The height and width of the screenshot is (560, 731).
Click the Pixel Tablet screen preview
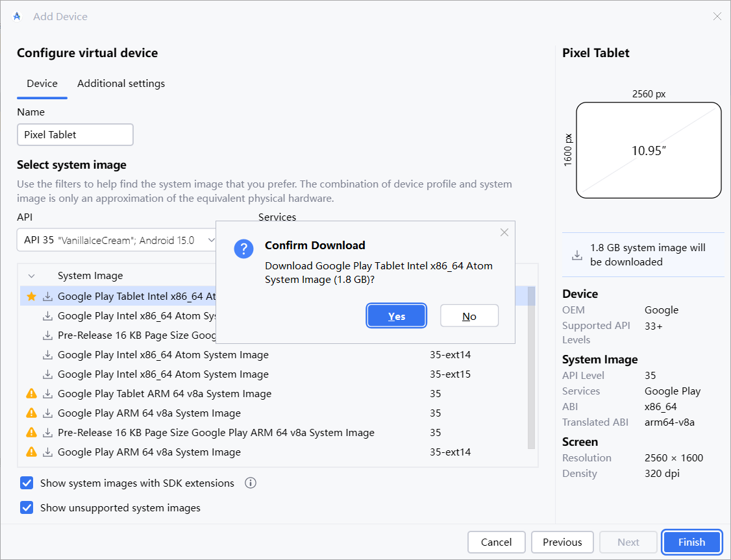coord(649,150)
